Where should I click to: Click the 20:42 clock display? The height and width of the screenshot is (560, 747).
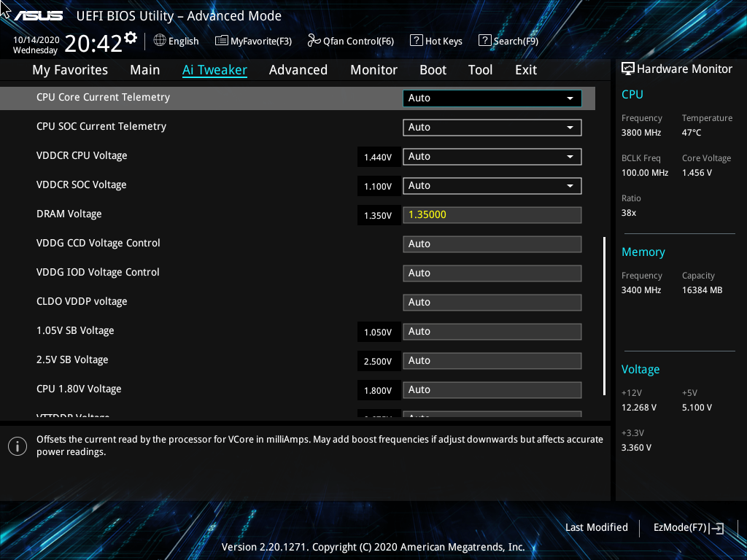pyautogui.click(x=93, y=43)
